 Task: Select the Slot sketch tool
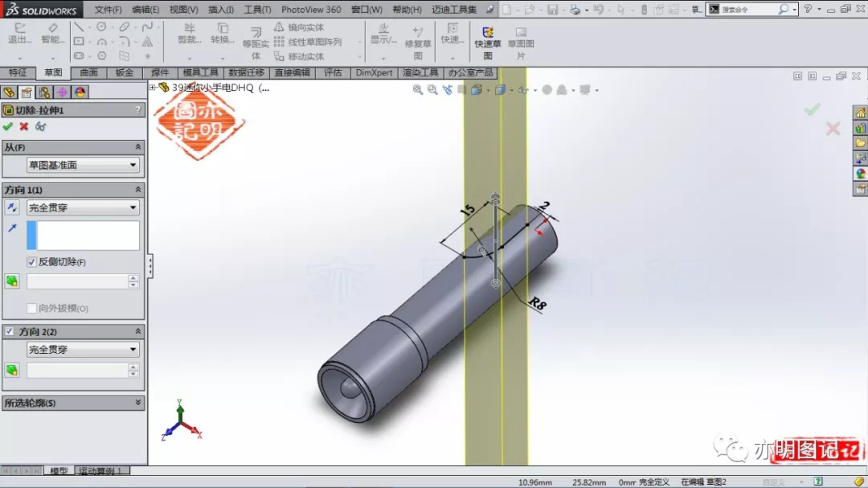click(x=79, y=56)
